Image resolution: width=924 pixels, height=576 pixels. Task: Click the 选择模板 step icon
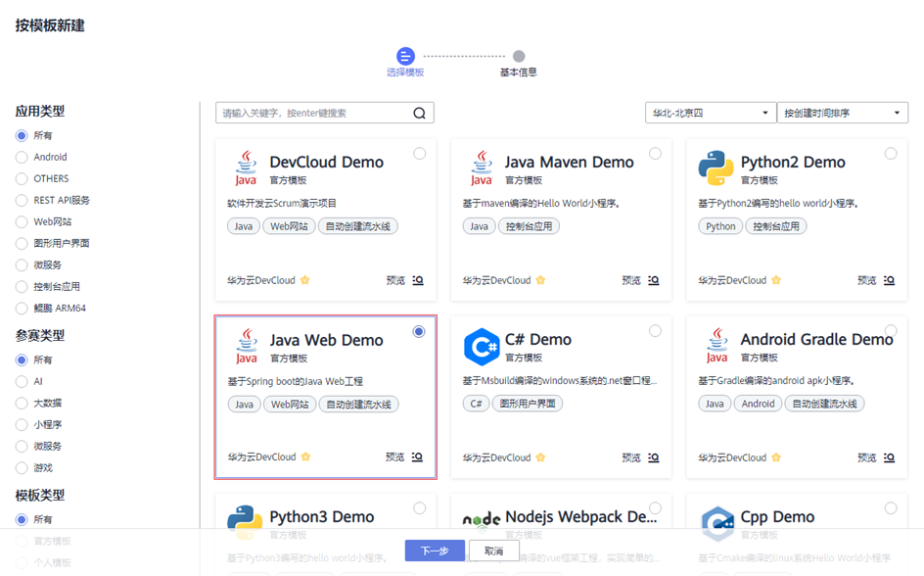(x=405, y=56)
